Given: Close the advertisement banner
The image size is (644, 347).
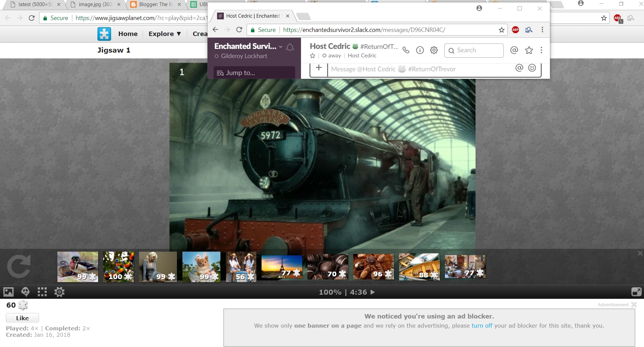Looking at the screenshot, I should 634,305.
